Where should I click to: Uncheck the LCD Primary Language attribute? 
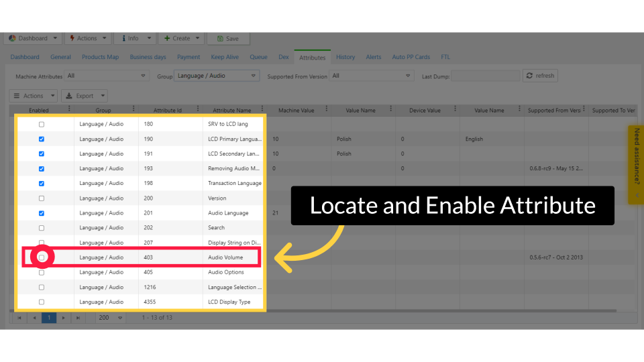pyautogui.click(x=42, y=139)
